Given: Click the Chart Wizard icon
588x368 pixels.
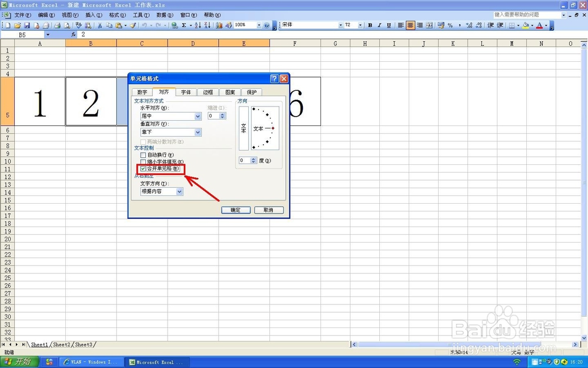Looking at the screenshot, I should [x=219, y=25].
